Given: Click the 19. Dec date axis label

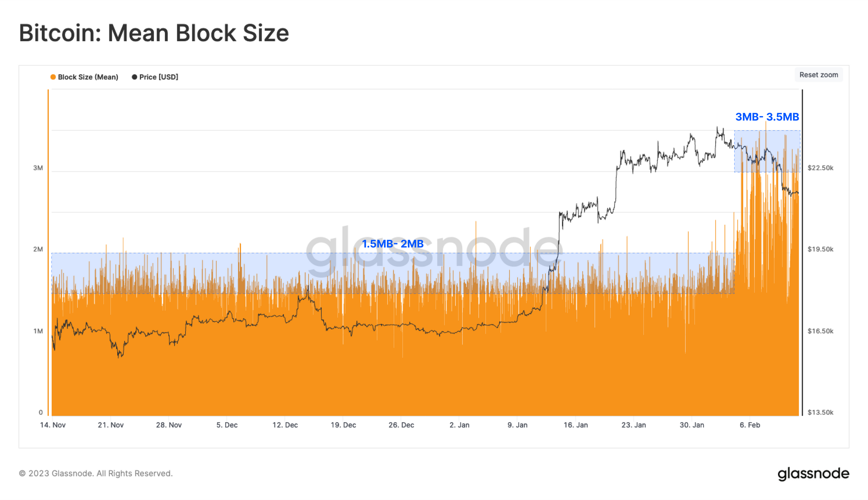Looking at the screenshot, I should (x=343, y=425).
